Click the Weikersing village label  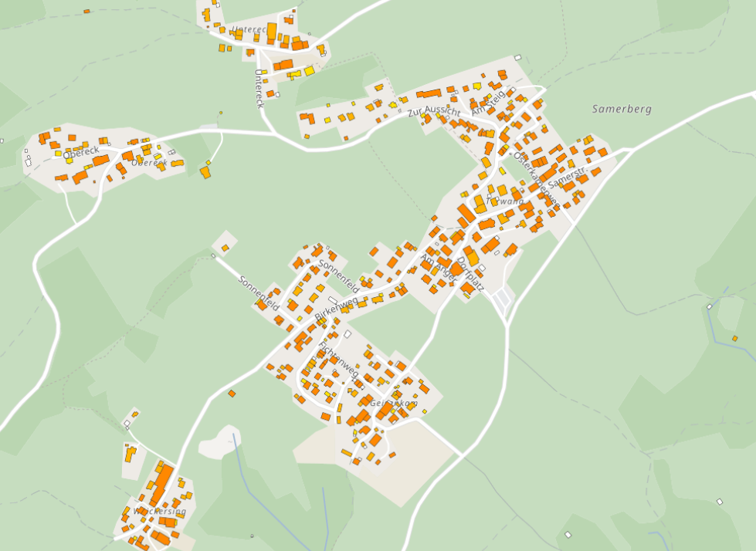[x=159, y=511]
